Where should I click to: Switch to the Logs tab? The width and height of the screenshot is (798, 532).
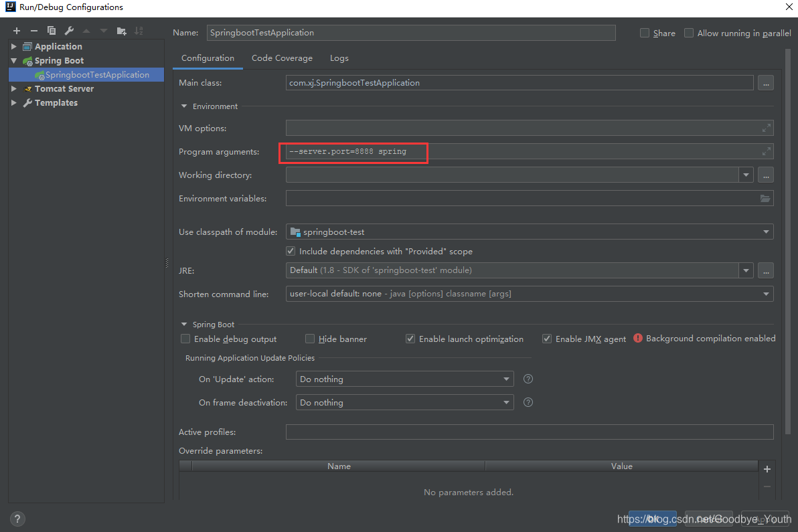[339, 58]
